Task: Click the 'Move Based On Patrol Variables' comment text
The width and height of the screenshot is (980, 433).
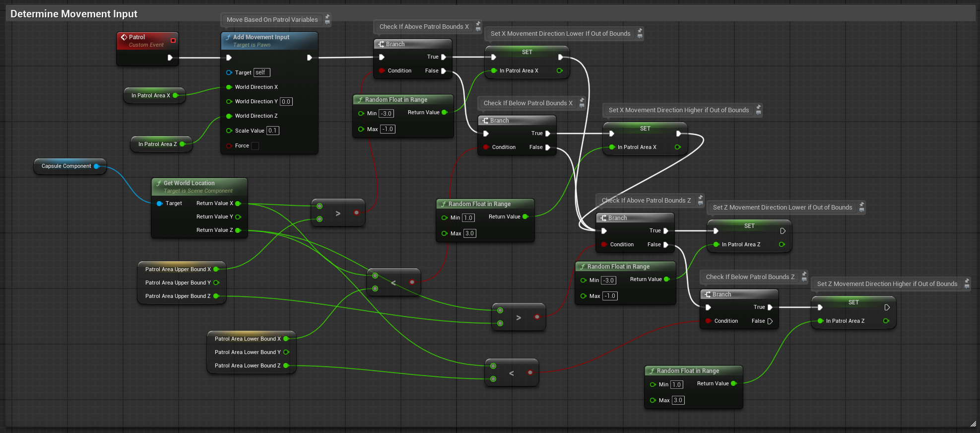Action: coord(272,20)
